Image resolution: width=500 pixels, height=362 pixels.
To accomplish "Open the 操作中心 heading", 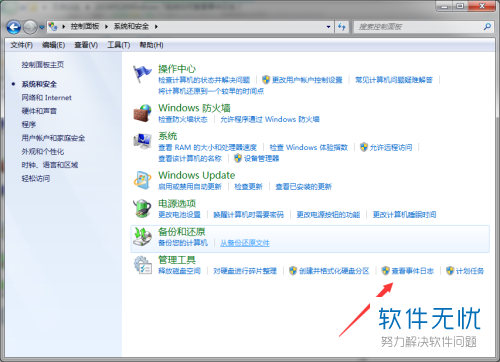I will click(177, 69).
